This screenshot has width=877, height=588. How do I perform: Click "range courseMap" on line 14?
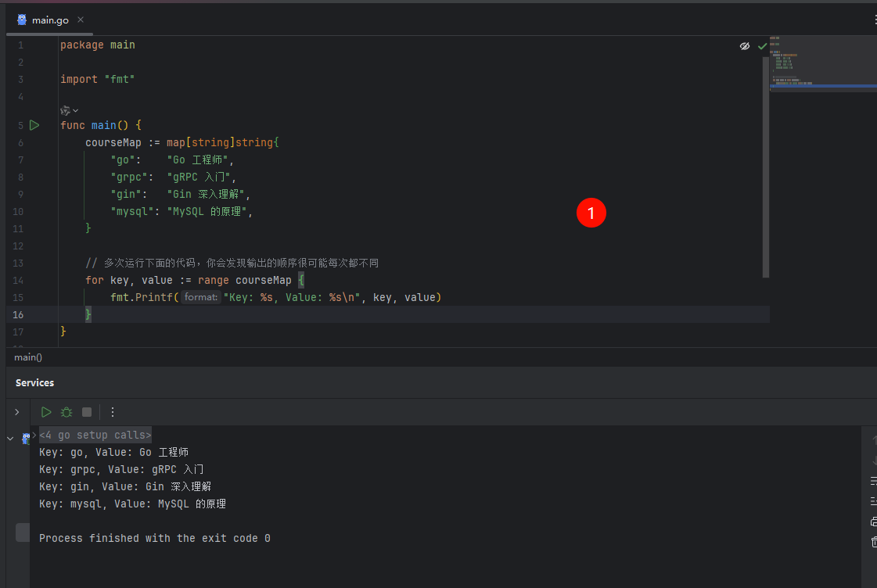coord(244,280)
